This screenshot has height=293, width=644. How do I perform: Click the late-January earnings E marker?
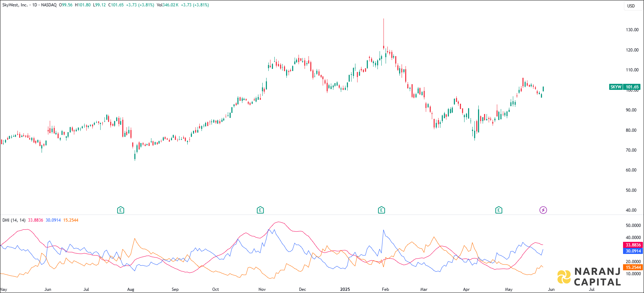click(381, 210)
